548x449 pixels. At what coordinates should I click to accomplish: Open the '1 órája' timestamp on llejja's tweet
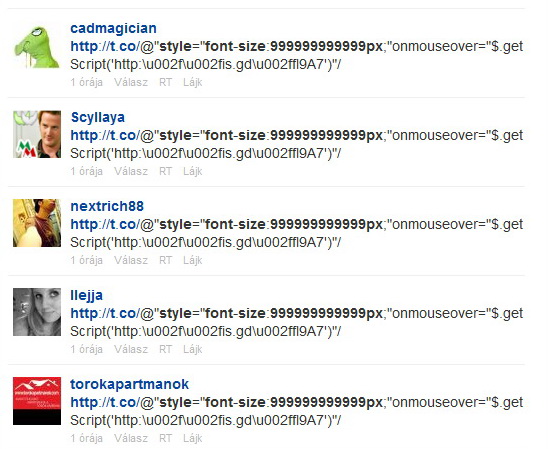tap(86, 349)
